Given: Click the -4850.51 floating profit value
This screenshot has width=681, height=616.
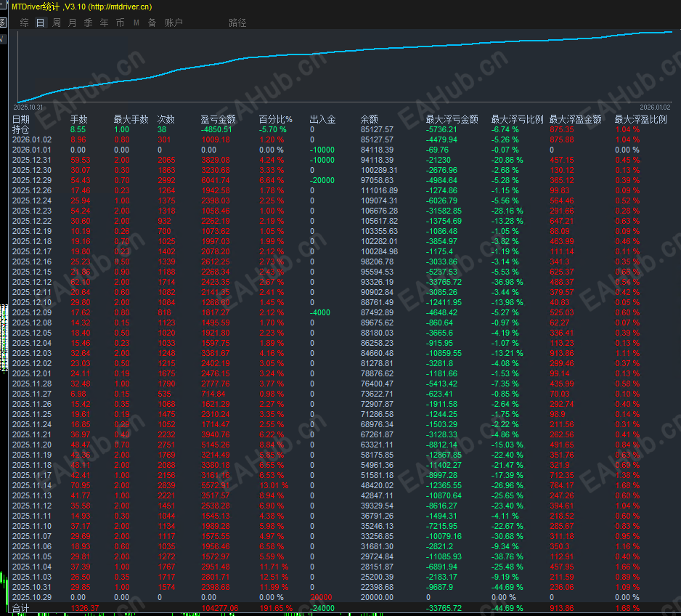Looking at the screenshot, I should 216,129.
